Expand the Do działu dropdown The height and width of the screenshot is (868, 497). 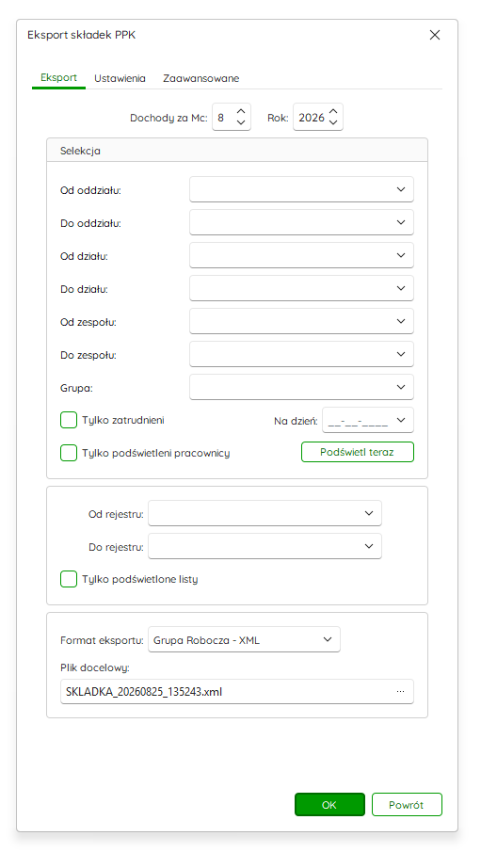401,288
